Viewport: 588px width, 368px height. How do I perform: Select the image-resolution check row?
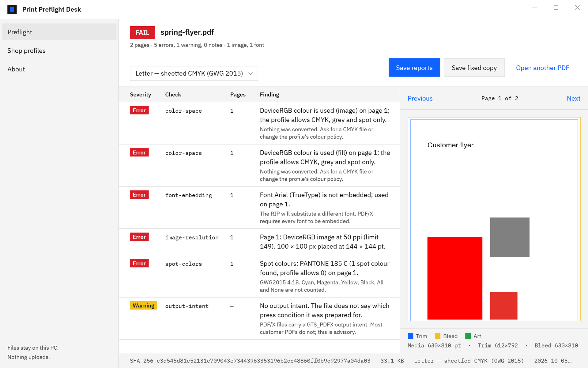[259, 242]
